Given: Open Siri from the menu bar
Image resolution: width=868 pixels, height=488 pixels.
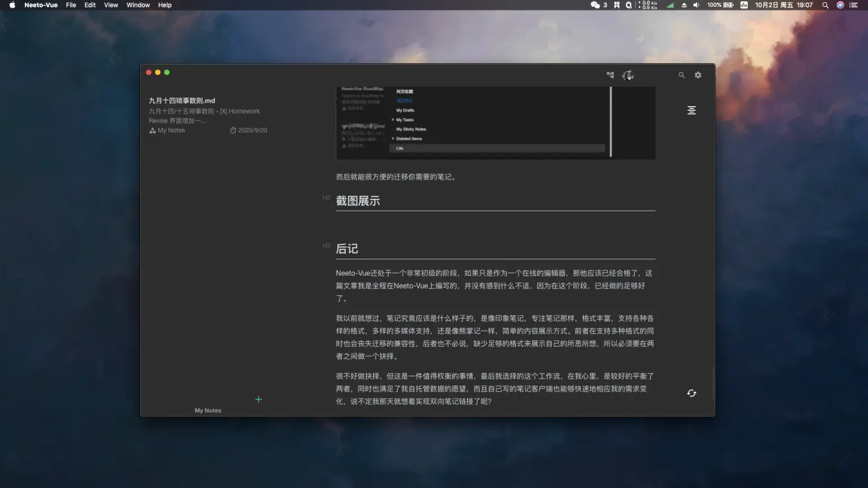Looking at the screenshot, I should pos(840,5).
